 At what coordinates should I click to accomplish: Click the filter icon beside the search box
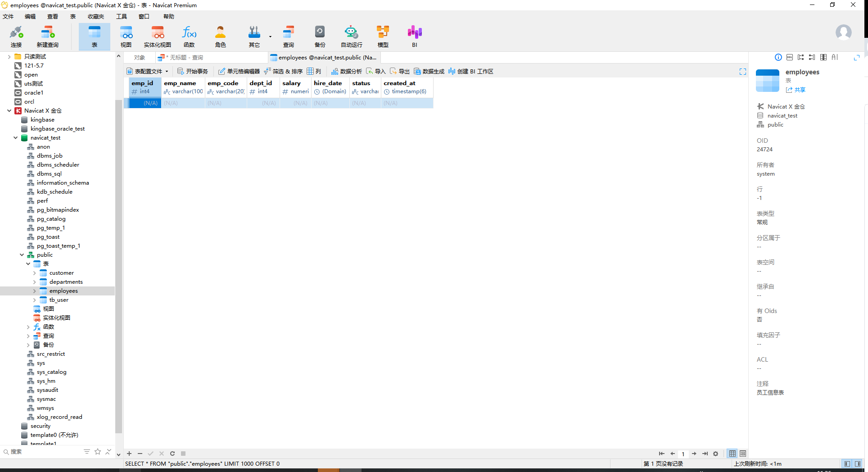click(x=87, y=451)
